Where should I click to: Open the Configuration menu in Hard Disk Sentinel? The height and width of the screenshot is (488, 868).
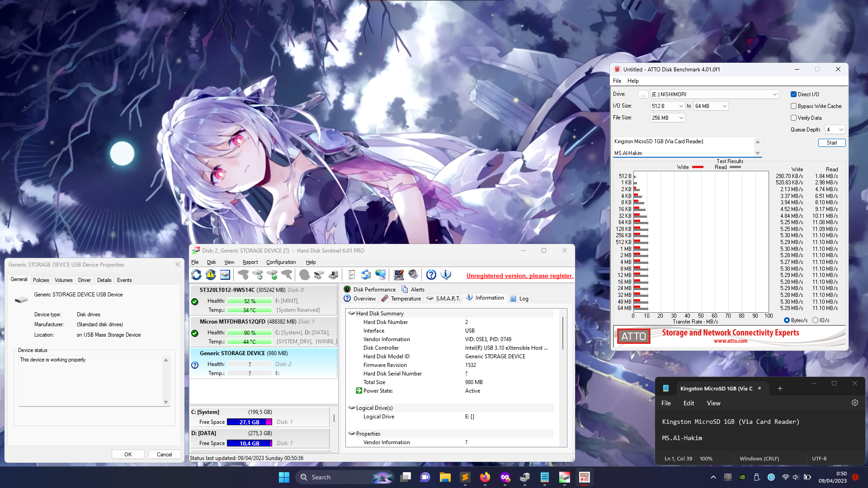pos(281,262)
